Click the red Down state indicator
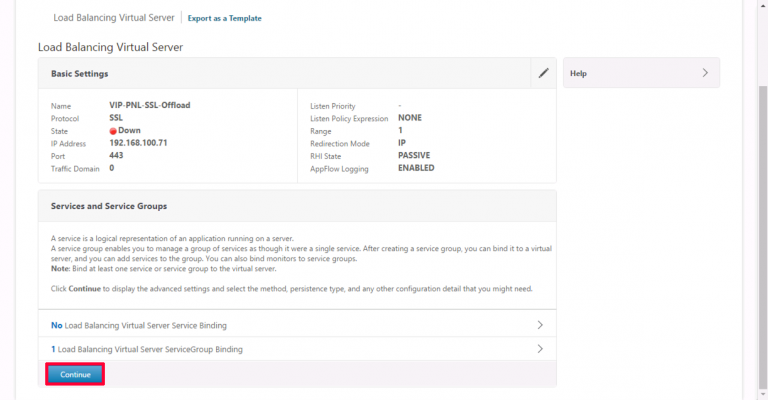The image size is (768, 400). click(113, 131)
